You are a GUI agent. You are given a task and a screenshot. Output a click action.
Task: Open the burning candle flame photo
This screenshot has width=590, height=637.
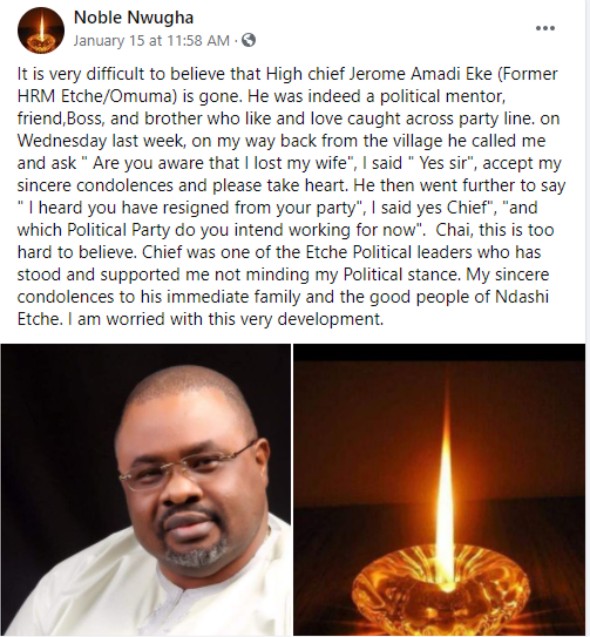point(439,490)
